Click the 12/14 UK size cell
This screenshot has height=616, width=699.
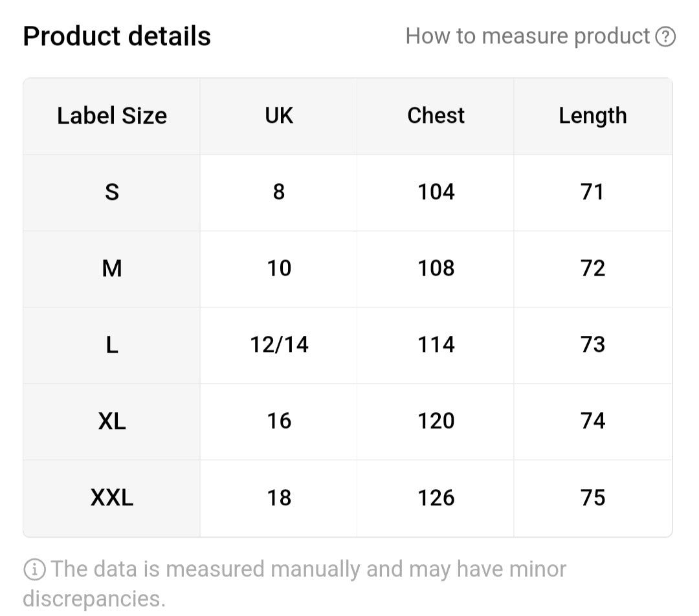(x=278, y=345)
